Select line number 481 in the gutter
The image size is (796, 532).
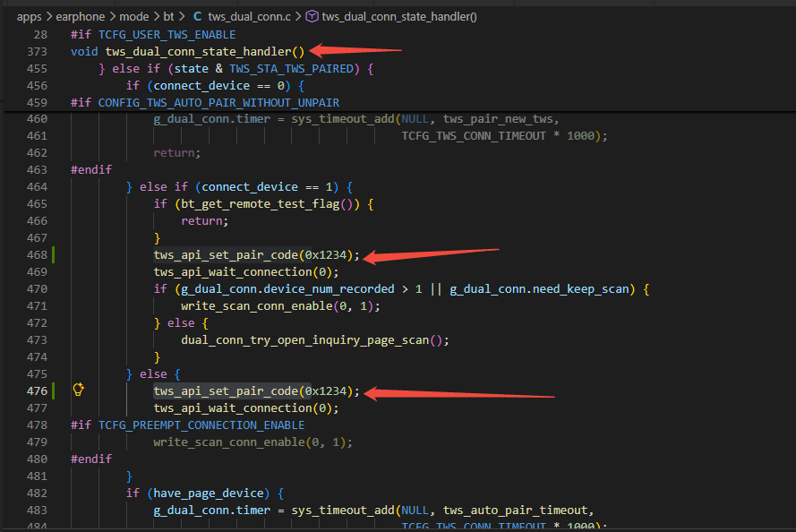coord(37,476)
